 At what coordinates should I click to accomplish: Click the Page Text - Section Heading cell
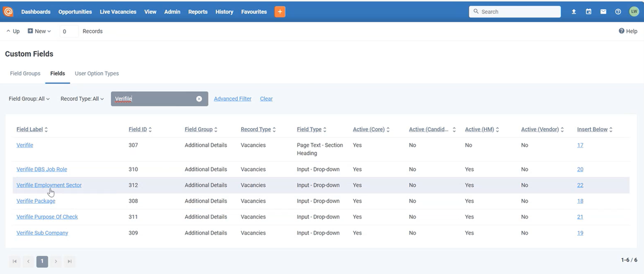tap(320, 149)
